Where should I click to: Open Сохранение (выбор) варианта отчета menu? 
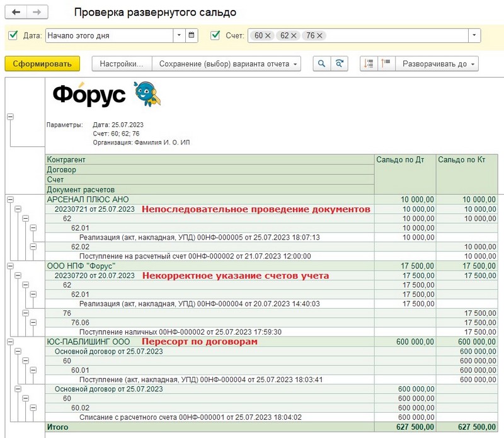227,64
